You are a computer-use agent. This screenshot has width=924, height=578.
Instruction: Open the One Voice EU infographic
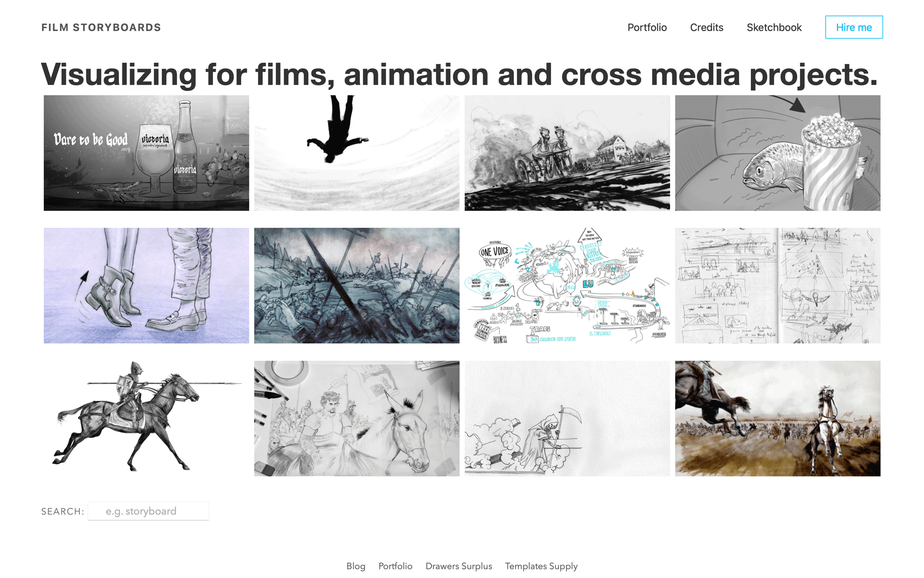point(567,286)
